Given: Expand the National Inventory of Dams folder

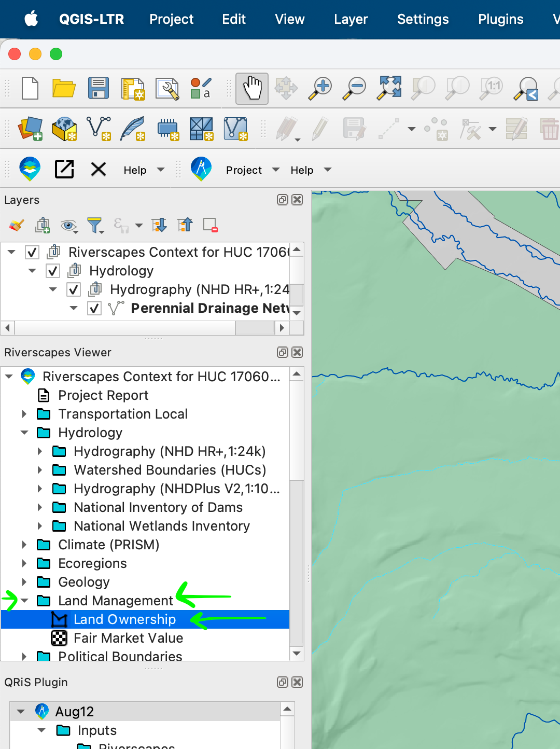Looking at the screenshot, I should [39, 507].
